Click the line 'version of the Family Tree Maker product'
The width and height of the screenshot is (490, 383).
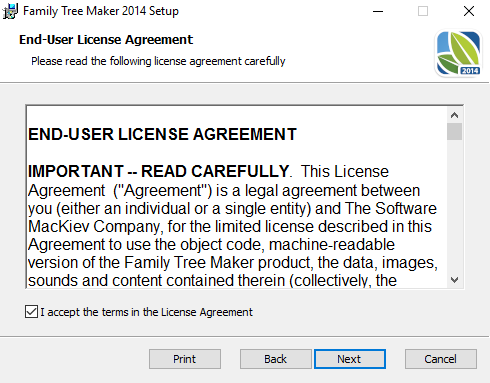[x=233, y=263]
